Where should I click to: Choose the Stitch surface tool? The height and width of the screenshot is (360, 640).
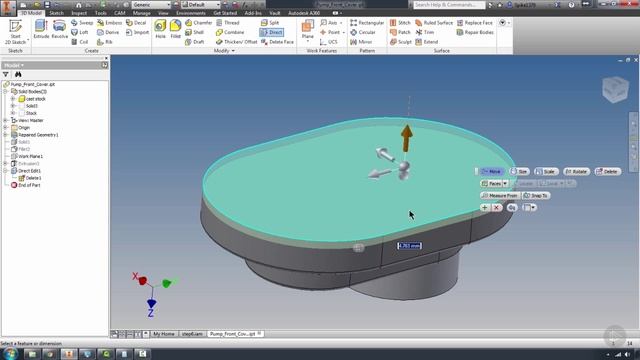click(400, 23)
